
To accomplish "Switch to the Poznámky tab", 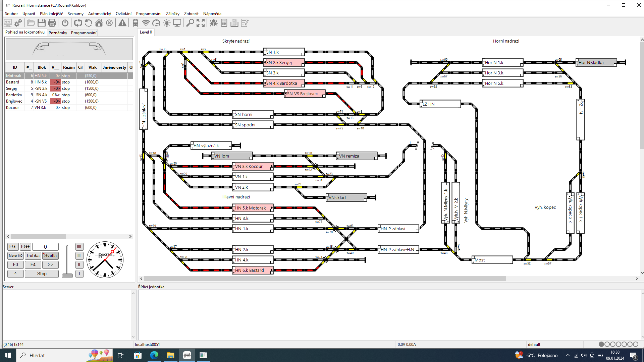I will [x=58, y=33].
